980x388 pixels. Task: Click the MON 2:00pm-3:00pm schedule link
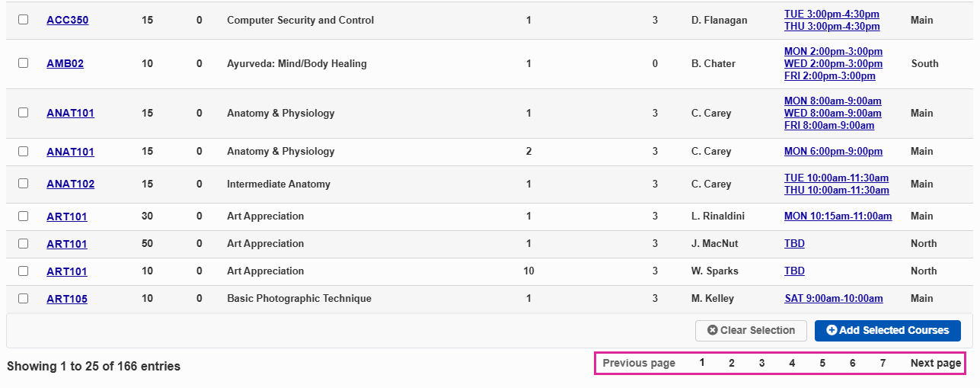pyautogui.click(x=833, y=52)
